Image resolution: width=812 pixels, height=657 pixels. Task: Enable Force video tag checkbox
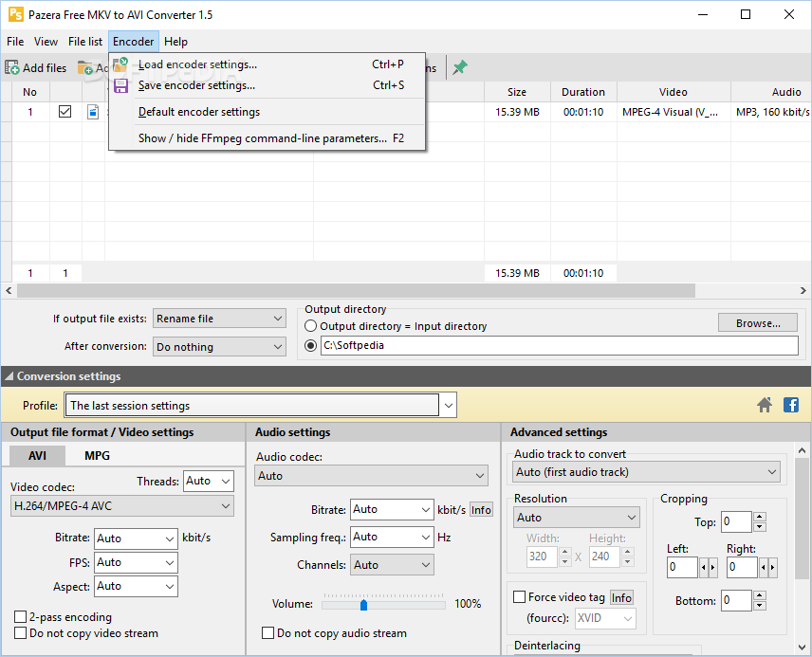coord(520,597)
